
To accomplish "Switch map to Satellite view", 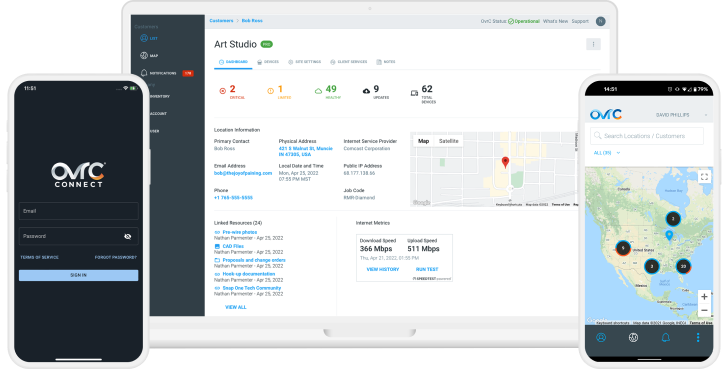I will [x=448, y=141].
